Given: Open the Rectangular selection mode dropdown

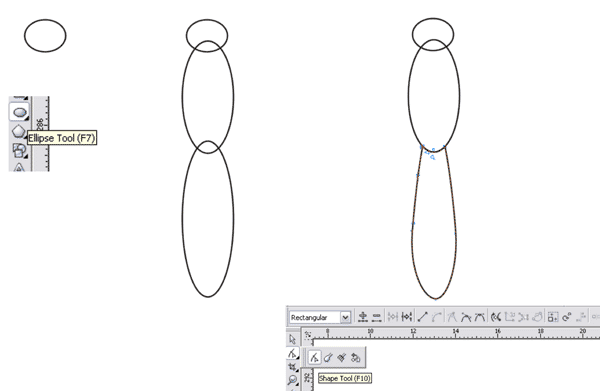Looking at the screenshot, I should (320, 317).
